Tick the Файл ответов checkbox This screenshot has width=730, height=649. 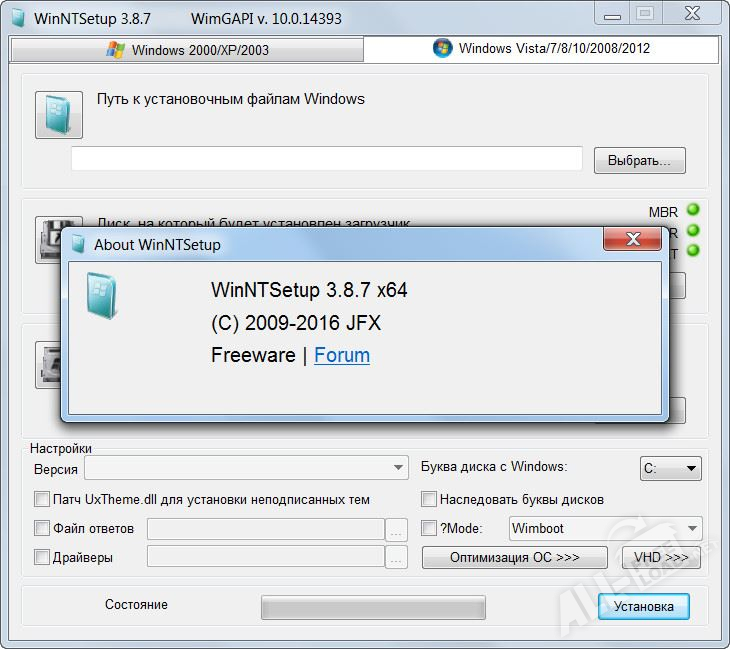click(x=42, y=528)
